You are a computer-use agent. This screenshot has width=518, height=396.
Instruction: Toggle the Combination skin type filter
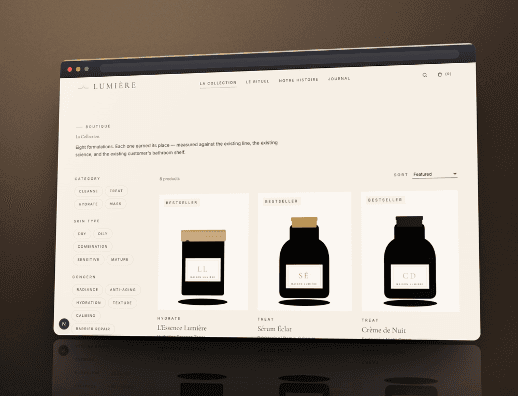pos(93,247)
